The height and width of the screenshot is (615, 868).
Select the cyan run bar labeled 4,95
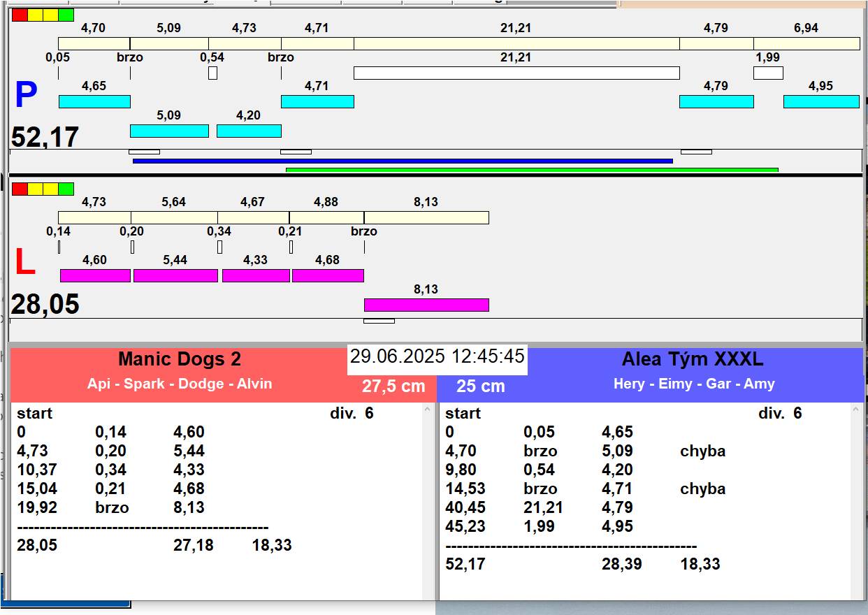pos(821,101)
